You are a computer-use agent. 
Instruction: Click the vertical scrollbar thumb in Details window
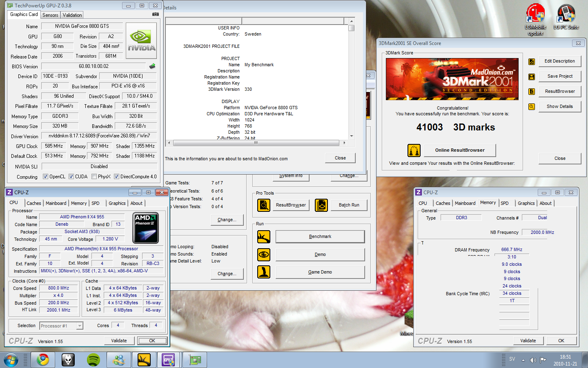click(351, 28)
